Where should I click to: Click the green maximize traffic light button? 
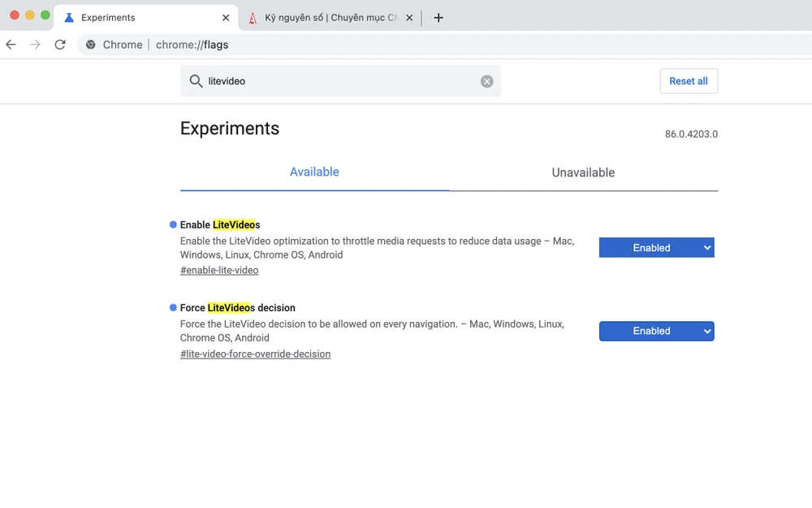(x=45, y=15)
